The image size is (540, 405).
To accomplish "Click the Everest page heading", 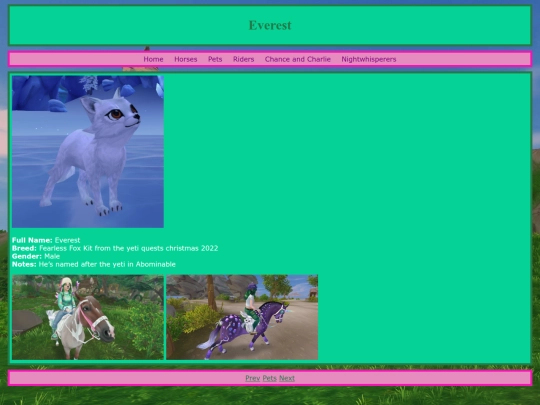I will point(270,25).
